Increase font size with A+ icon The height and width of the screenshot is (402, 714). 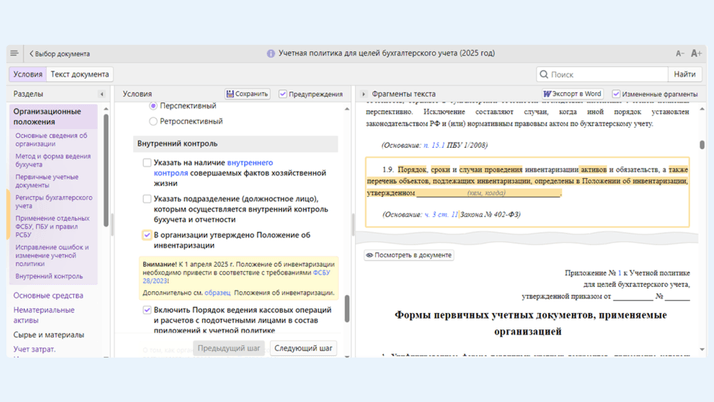pyautogui.click(x=697, y=53)
